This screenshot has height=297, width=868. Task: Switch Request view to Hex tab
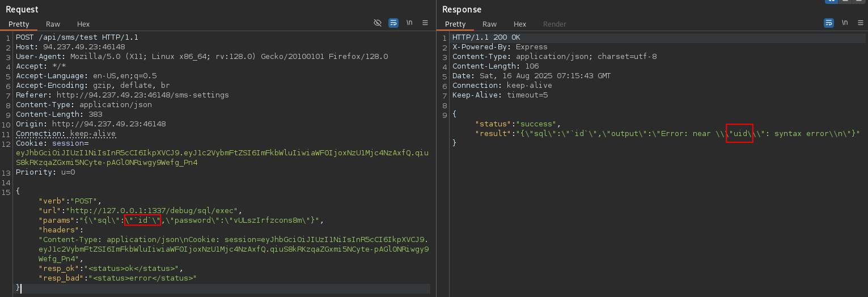[83, 24]
